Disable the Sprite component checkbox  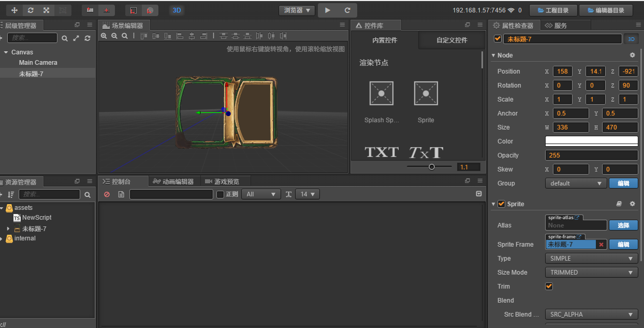tap(501, 204)
